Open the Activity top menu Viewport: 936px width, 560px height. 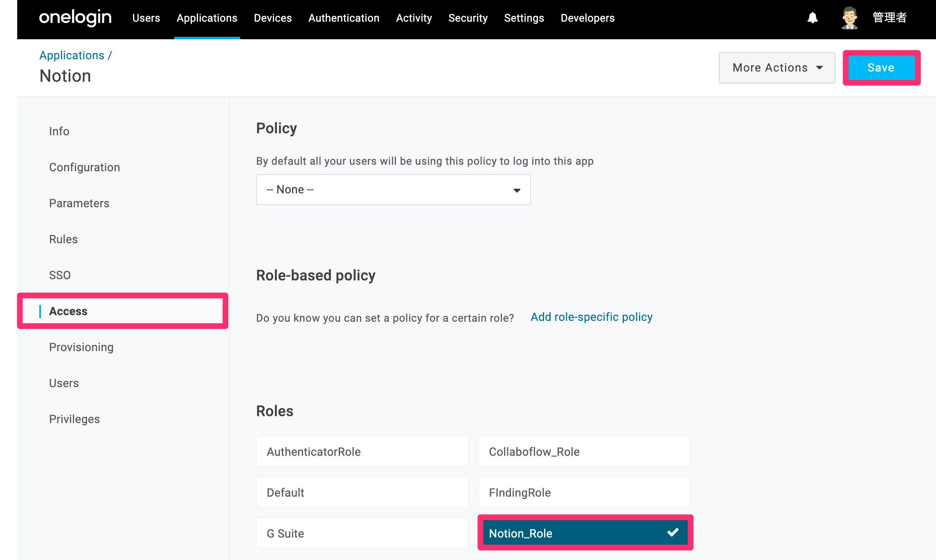[414, 18]
